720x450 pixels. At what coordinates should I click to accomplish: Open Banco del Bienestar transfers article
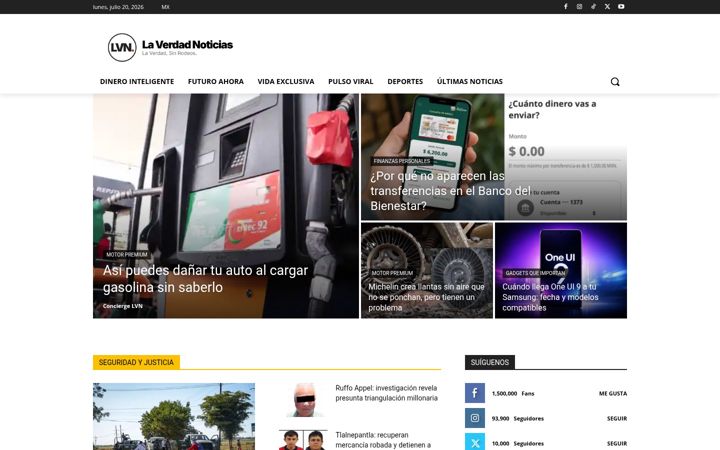(450, 191)
